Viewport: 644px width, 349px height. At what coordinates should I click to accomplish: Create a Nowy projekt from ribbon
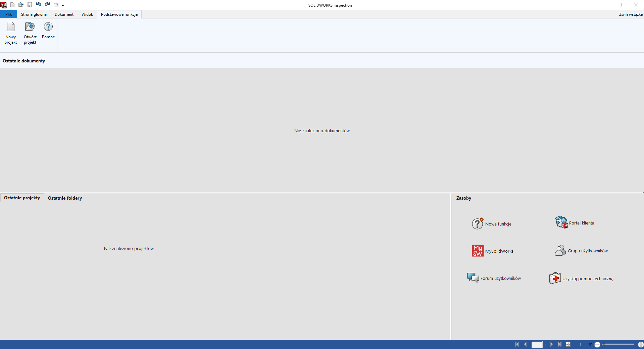coord(11,33)
